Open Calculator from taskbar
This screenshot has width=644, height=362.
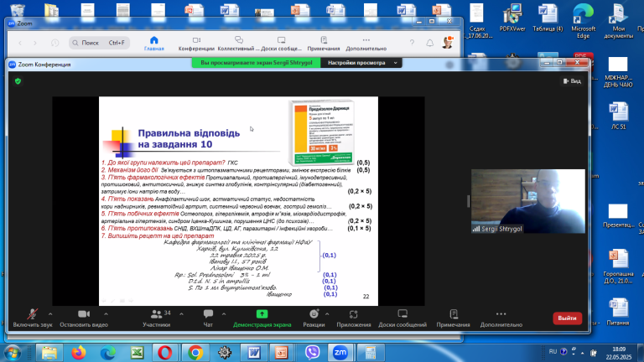coord(370,353)
